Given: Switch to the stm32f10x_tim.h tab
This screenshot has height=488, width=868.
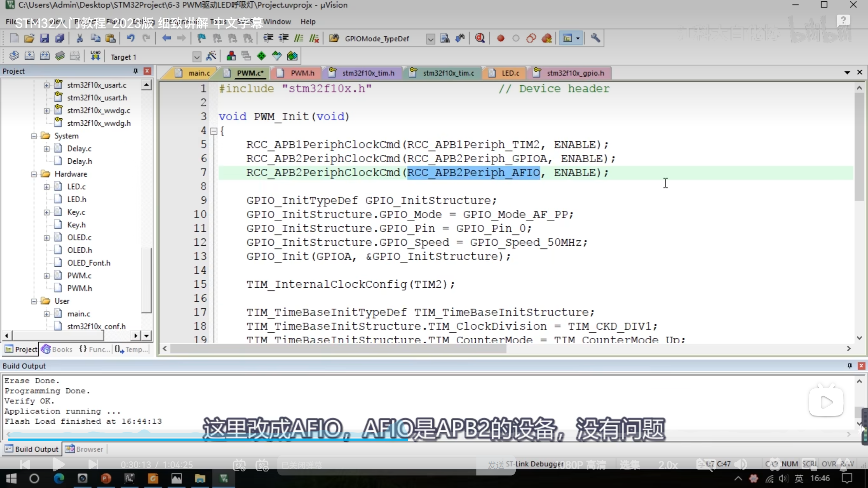Looking at the screenshot, I should coord(368,73).
